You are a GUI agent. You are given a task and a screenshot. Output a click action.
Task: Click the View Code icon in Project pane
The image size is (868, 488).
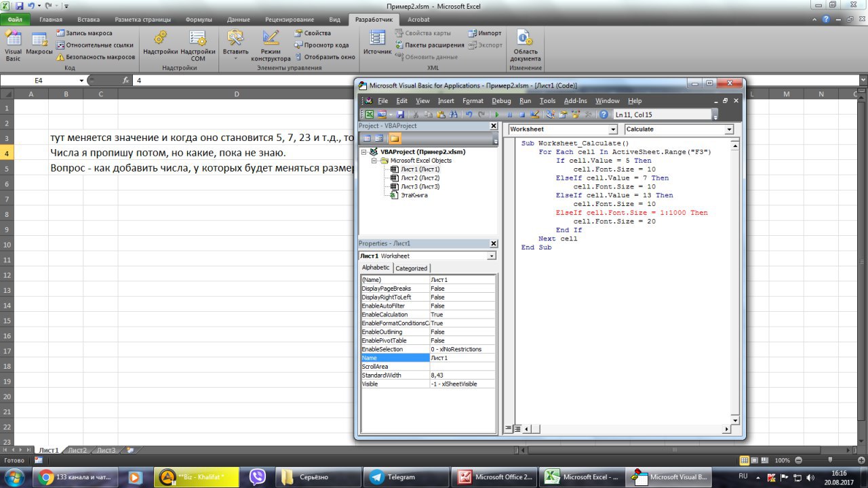[x=368, y=138]
